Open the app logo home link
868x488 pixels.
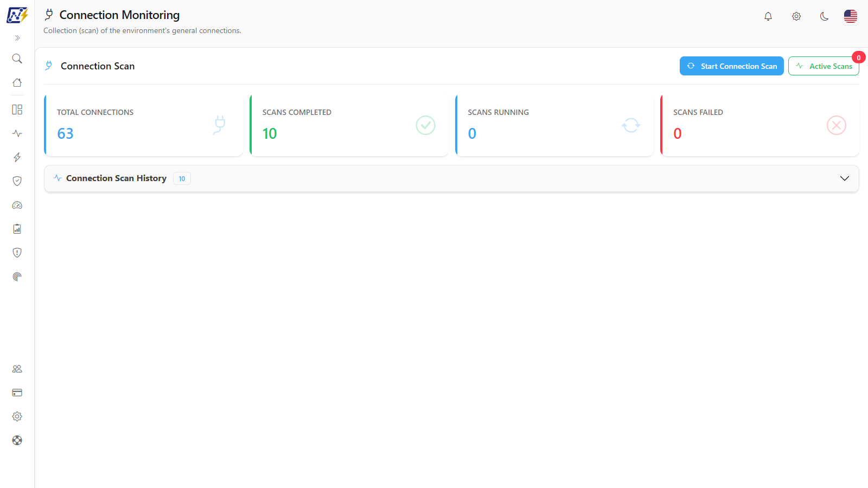[x=17, y=15]
